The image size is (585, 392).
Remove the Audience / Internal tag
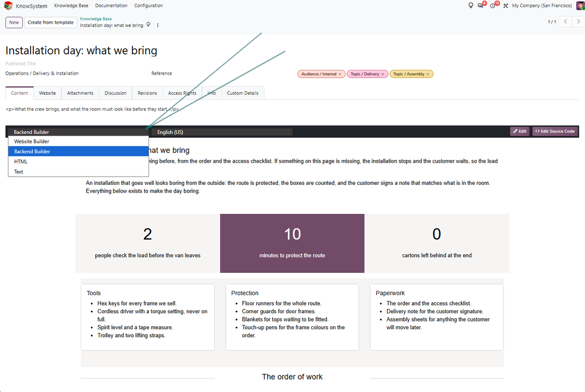point(340,74)
